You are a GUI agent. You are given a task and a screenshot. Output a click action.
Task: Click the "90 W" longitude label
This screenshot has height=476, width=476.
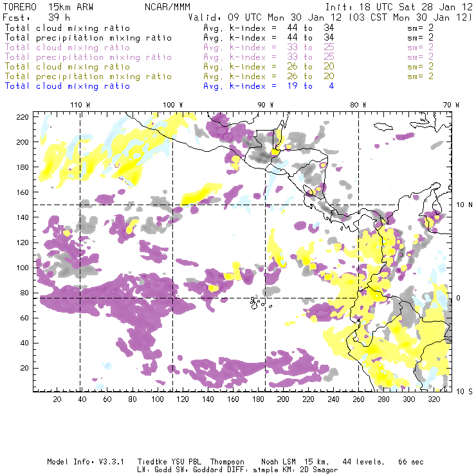(266, 105)
